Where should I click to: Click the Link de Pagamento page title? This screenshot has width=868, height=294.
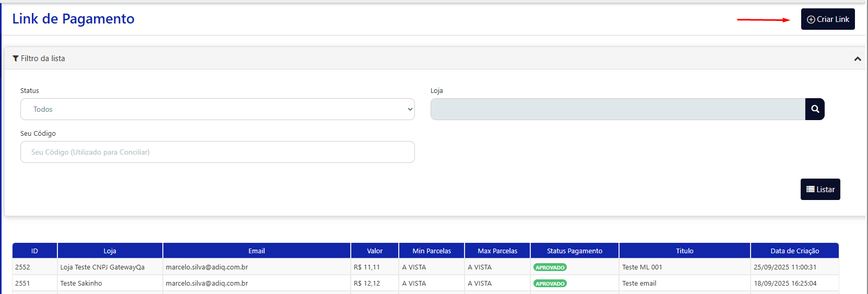click(73, 19)
